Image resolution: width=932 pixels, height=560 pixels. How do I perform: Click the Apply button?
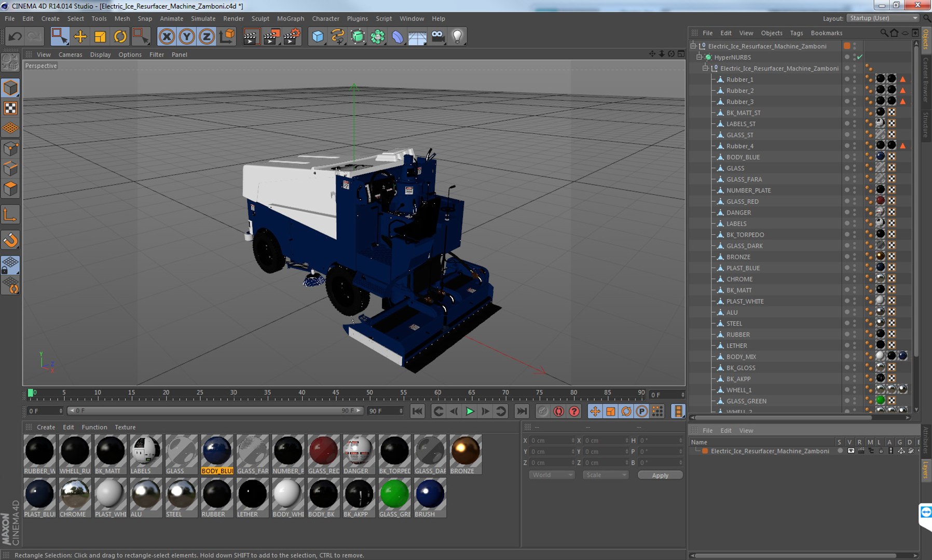click(660, 475)
